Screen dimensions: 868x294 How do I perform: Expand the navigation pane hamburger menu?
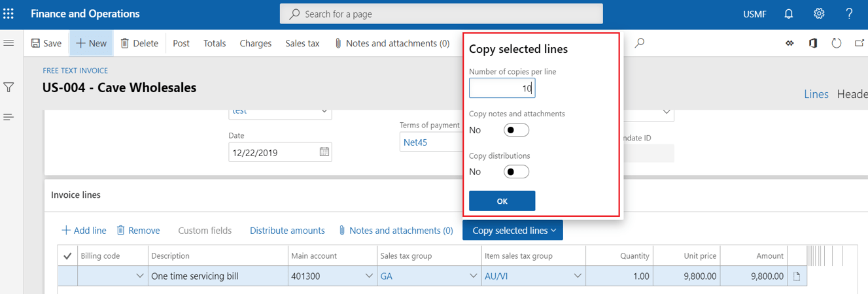[9, 43]
